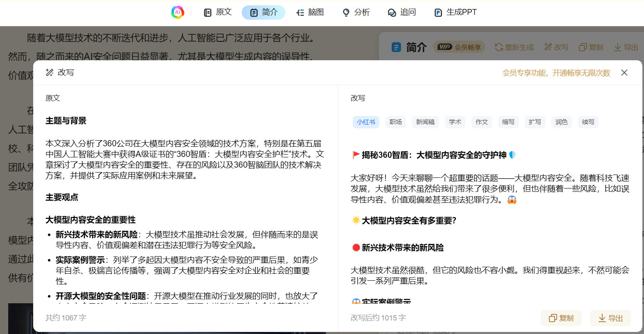Click the 共约 1067 字 word count
The height and width of the screenshot is (334, 644).
(66, 318)
